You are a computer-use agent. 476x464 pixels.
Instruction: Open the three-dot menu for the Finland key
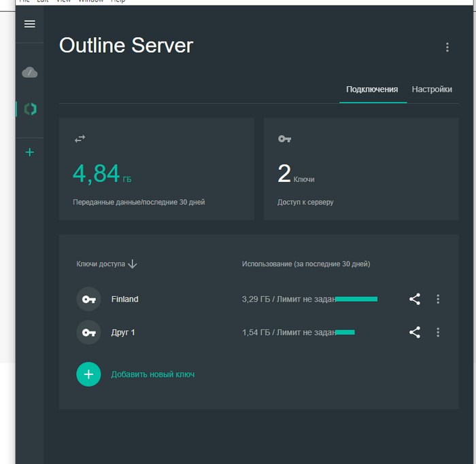click(x=438, y=299)
